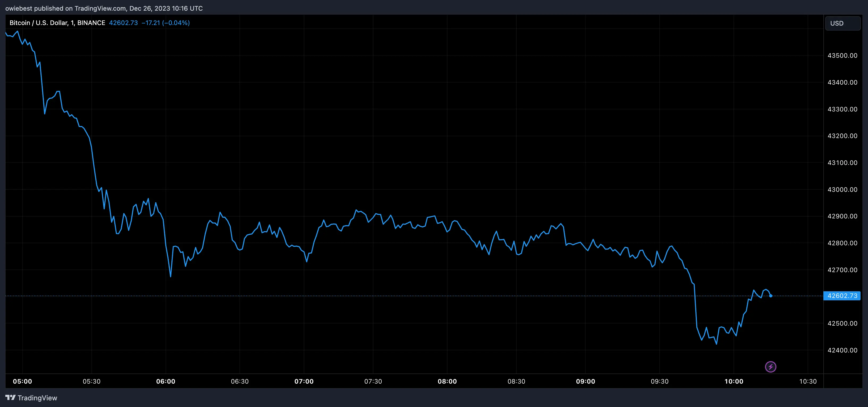
Task: Click the −17.21 (−0.04%) change value
Action: (x=166, y=23)
